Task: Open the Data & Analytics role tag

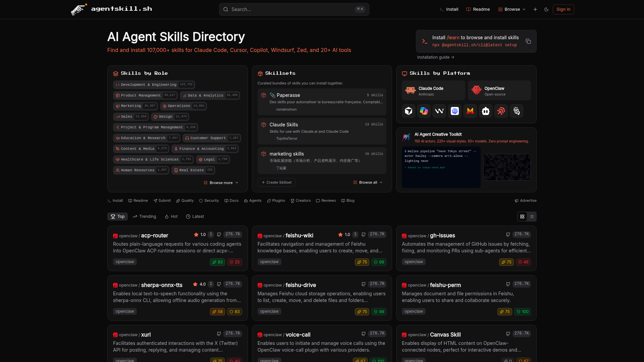Action: [x=210, y=96]
